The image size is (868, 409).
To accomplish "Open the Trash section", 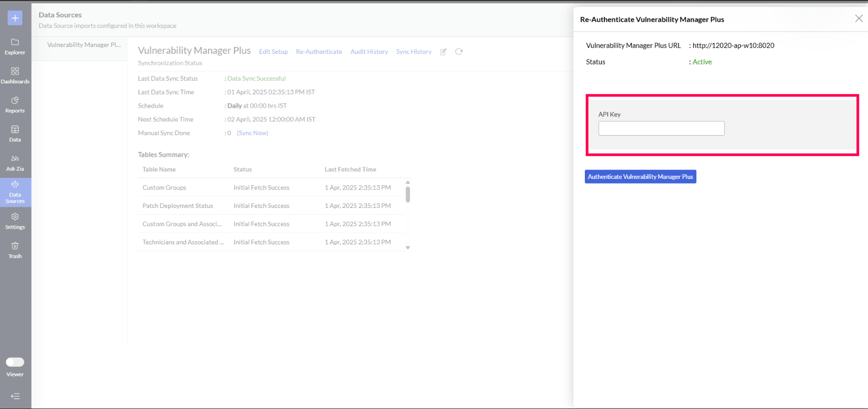I will pyautogui.click(x=15, y=250).
